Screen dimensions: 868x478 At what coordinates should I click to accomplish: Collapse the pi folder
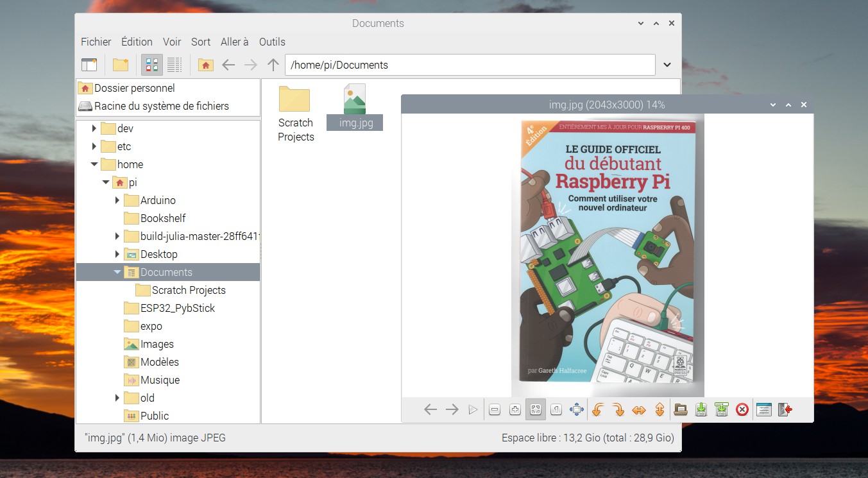pyautogui.click(x=106, y=182)
